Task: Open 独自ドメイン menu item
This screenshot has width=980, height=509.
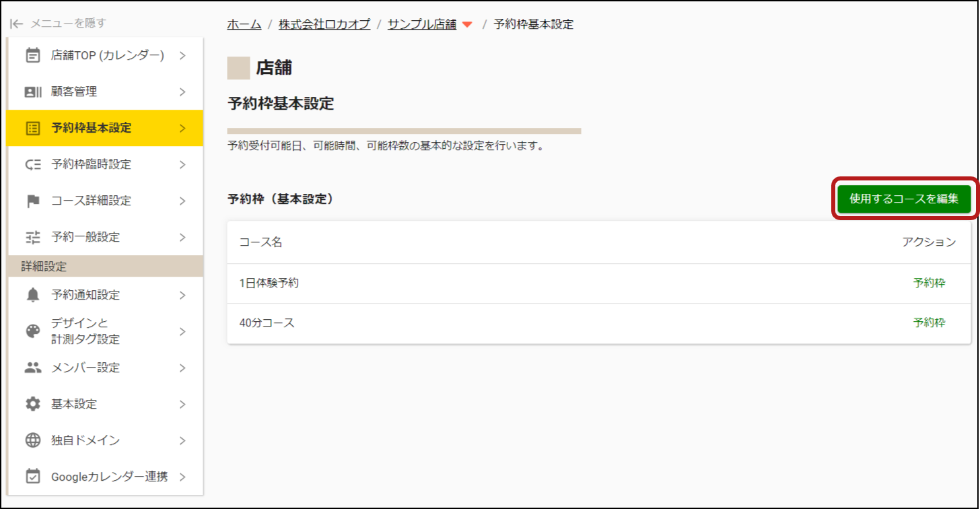Action: (105, 440)
